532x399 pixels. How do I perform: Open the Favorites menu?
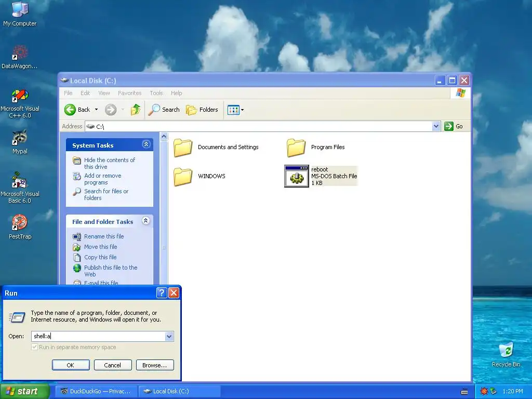[129, 93]
